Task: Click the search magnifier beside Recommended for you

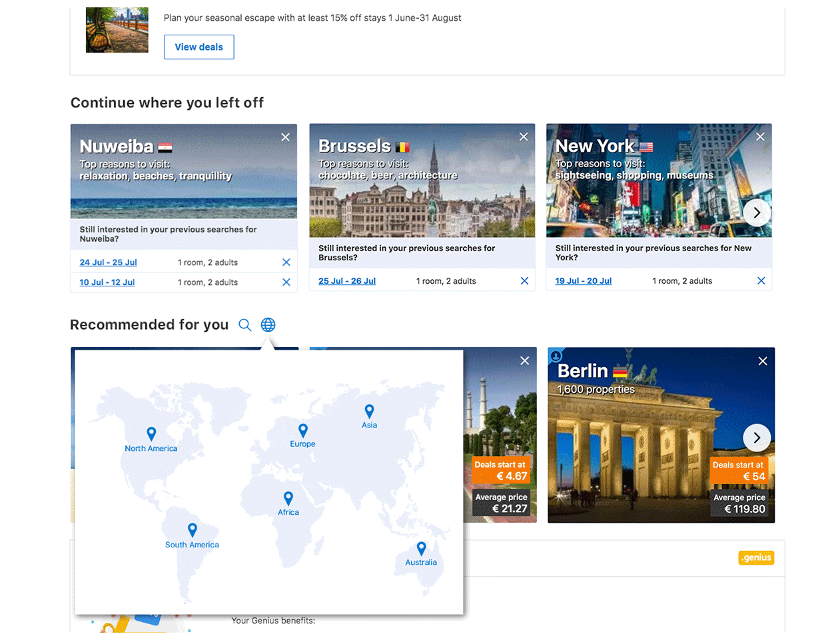Action: tap(245, 325)
